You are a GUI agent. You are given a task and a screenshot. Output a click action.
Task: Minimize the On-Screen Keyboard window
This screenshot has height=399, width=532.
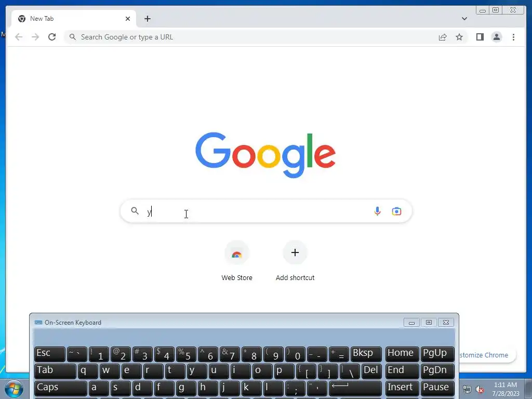pyautogui.click(x=411, y=322)
